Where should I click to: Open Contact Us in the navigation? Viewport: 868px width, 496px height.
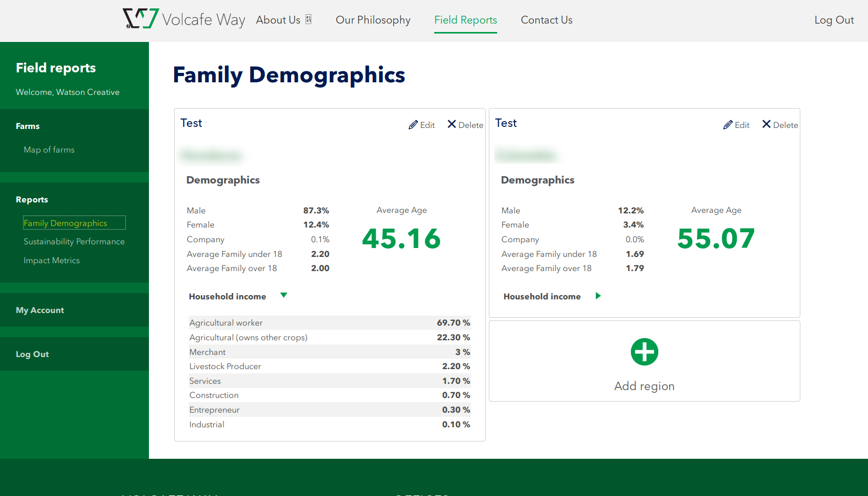tap(546, 20)
